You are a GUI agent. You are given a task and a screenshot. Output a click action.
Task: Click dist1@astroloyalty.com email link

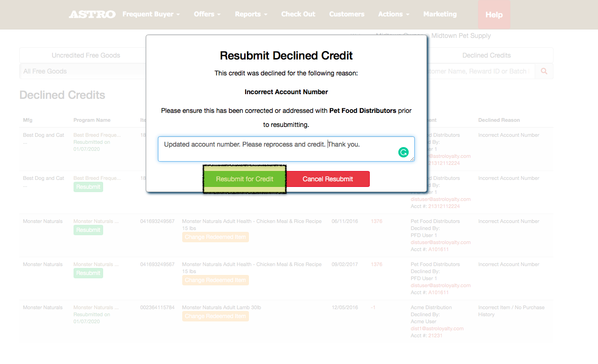[437, 328]
